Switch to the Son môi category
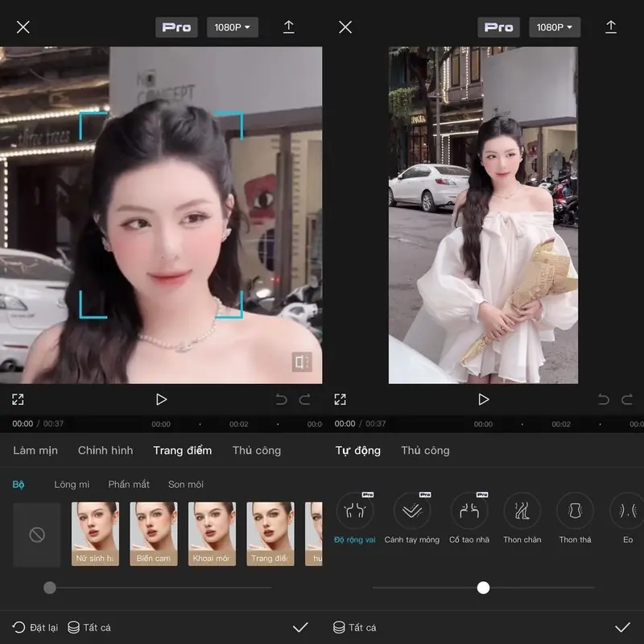The height and width of the screenshot is (644, 644). 184,484
